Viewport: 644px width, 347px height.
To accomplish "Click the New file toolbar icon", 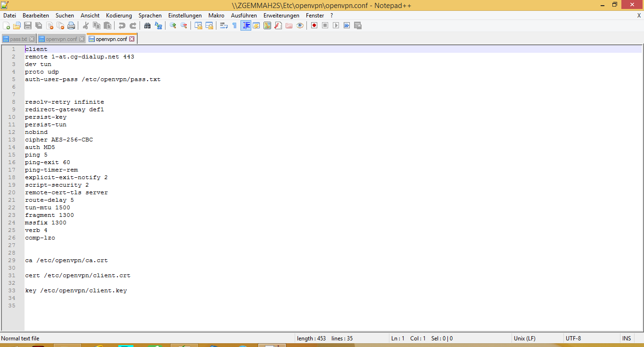I will tap(7, 25).
